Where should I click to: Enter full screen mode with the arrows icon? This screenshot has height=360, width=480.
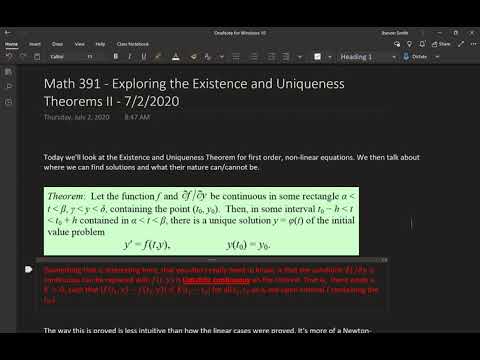[x=461, y=44]
